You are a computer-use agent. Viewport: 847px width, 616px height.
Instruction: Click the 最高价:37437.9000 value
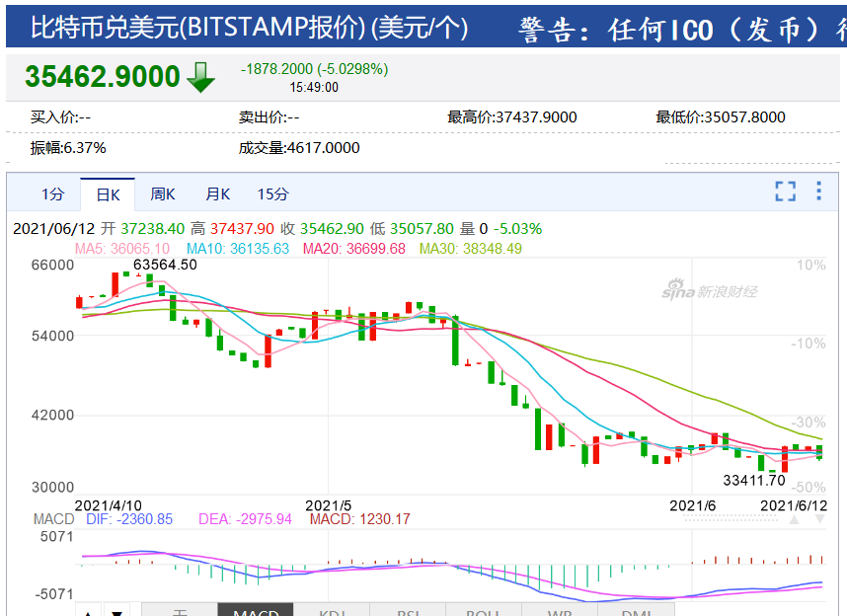pos(512,116)
